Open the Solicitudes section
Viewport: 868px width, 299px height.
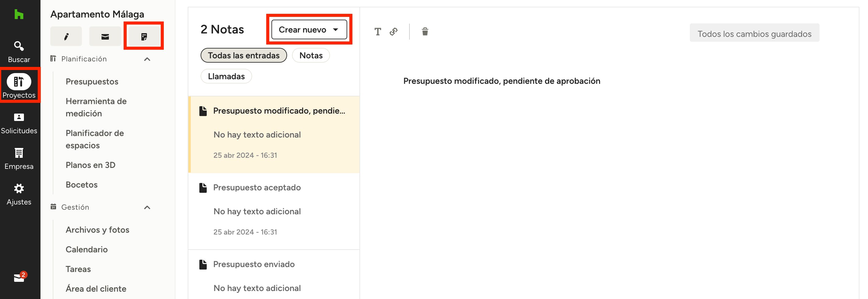point(19,123)
